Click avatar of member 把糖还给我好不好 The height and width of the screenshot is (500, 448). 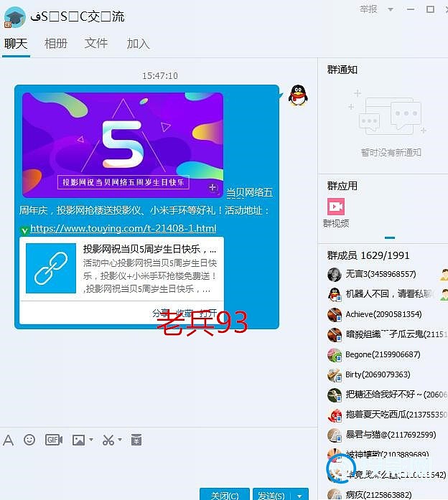[x=335, y=395]
